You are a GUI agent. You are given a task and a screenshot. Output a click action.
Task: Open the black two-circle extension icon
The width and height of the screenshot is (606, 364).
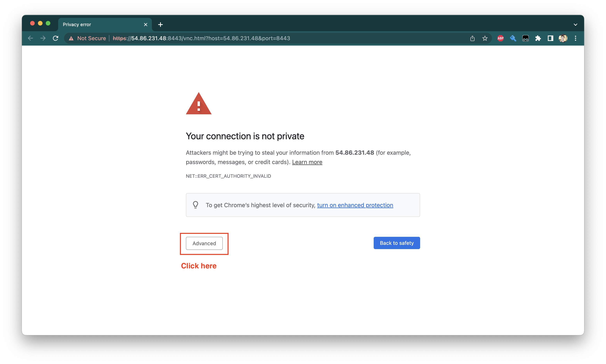[526, 38]
